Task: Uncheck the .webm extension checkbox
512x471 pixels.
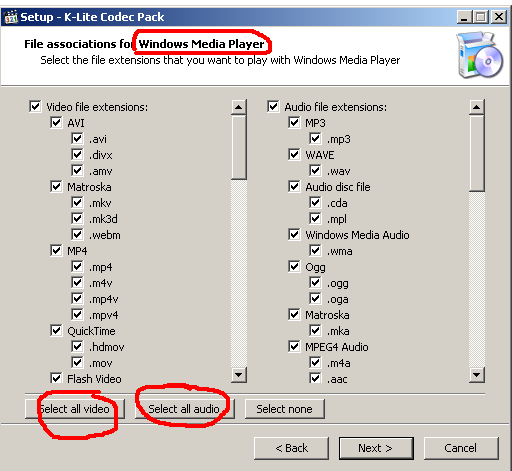Action: (77, 235)
